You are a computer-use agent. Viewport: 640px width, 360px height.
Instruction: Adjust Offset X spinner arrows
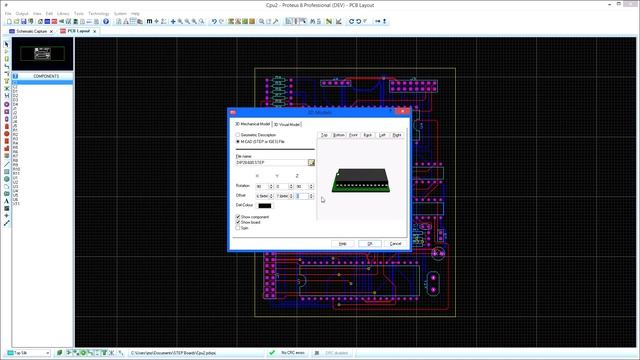(271, 196)
